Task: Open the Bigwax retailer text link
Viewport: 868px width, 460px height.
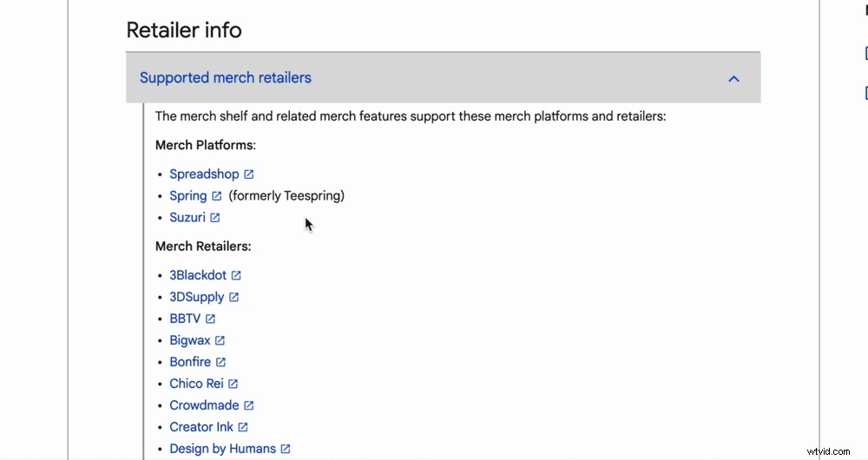Action: point(190,340)
